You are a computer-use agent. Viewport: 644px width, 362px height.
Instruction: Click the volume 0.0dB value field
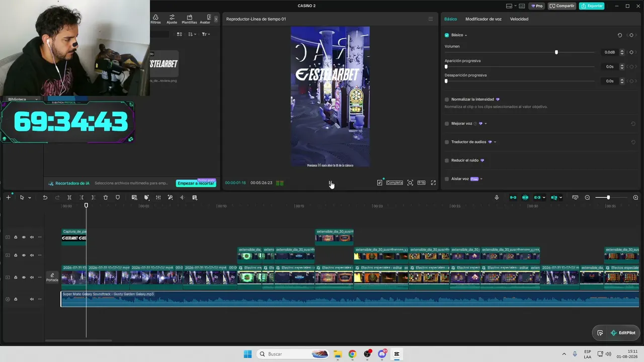click(x=610, y=52)
